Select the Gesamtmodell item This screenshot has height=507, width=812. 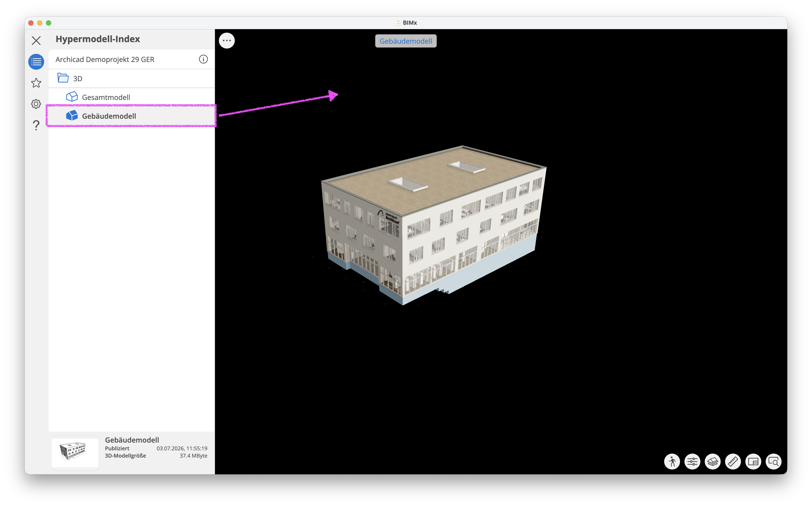132,97
